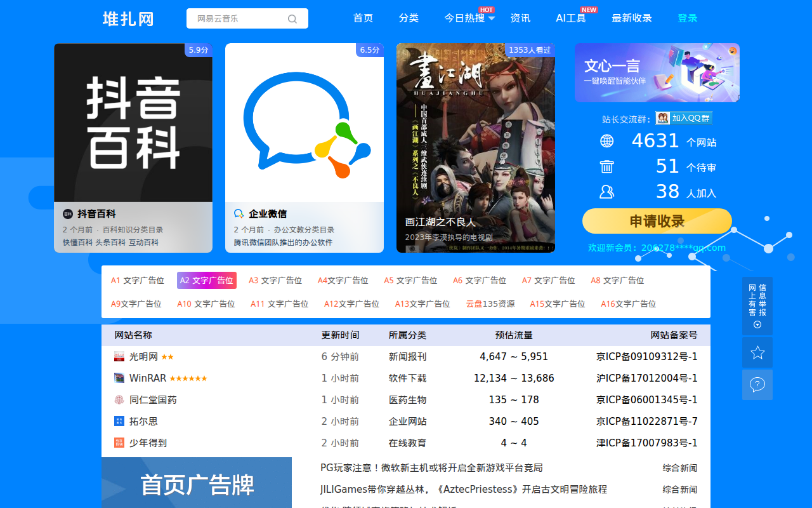The width and height of the screenshot is (812, 508).
Task: Click the globe icon beside 4631 websites
Action: [607, 141]
